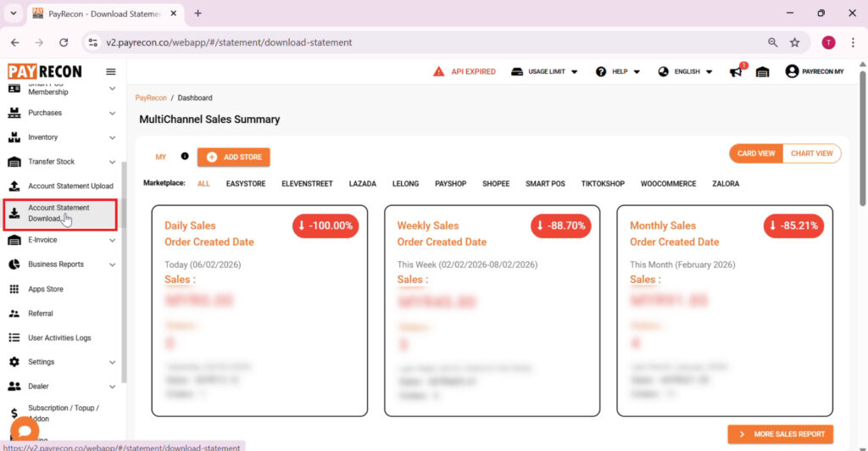This screenshot has height=451, width=868.
Task: Expand the E-Invoice chevron
Action: [113, 240]
